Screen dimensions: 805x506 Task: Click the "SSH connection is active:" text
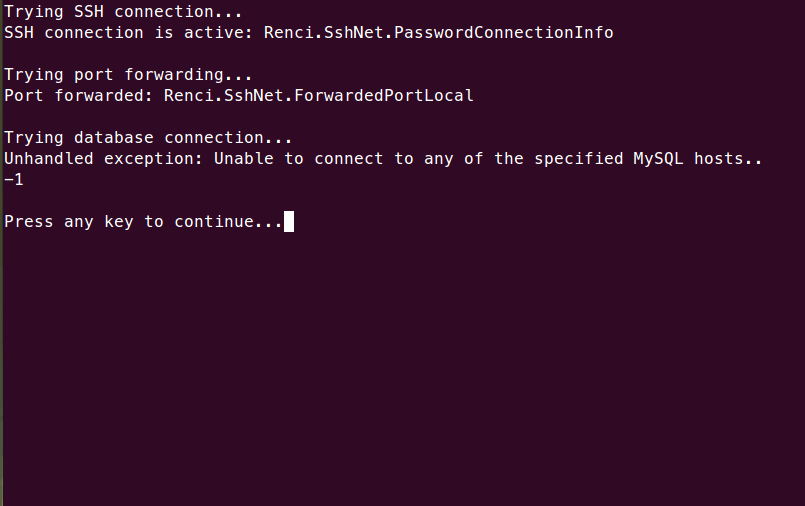(129, 32)
